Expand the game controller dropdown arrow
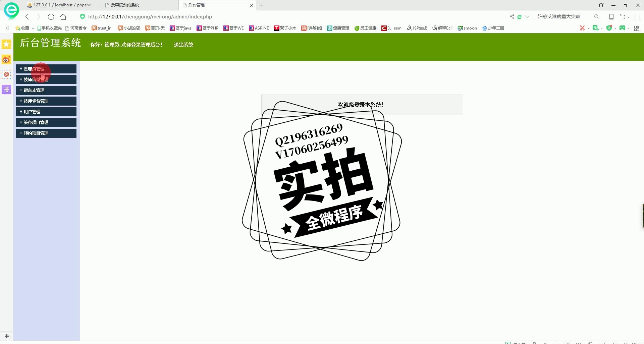This screenshot has width=644, height=344. coord(629,28)
